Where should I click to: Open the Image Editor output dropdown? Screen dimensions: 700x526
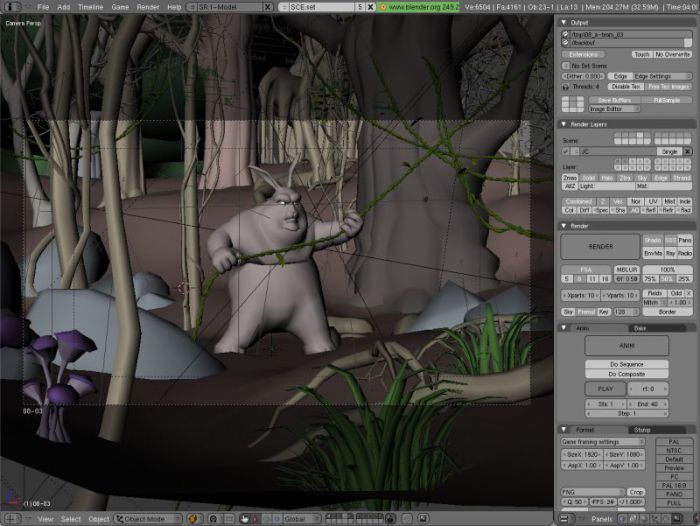614,109
